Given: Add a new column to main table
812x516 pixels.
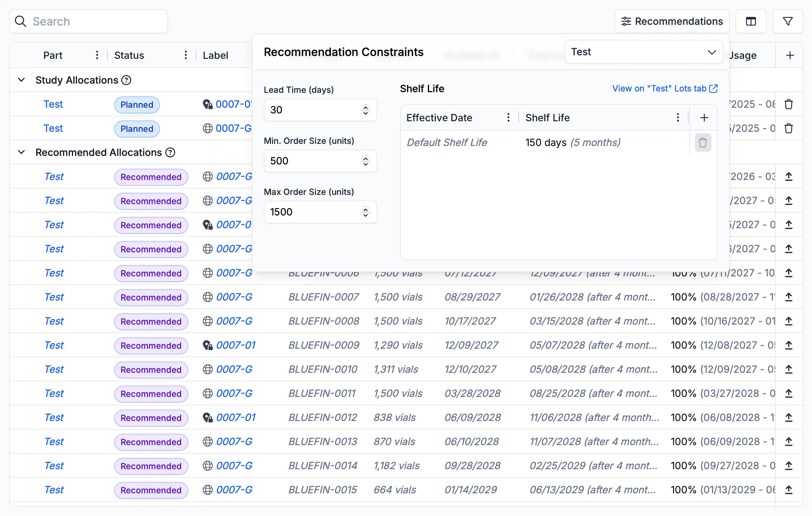Looking at the screenshot, I should (790, 55).
